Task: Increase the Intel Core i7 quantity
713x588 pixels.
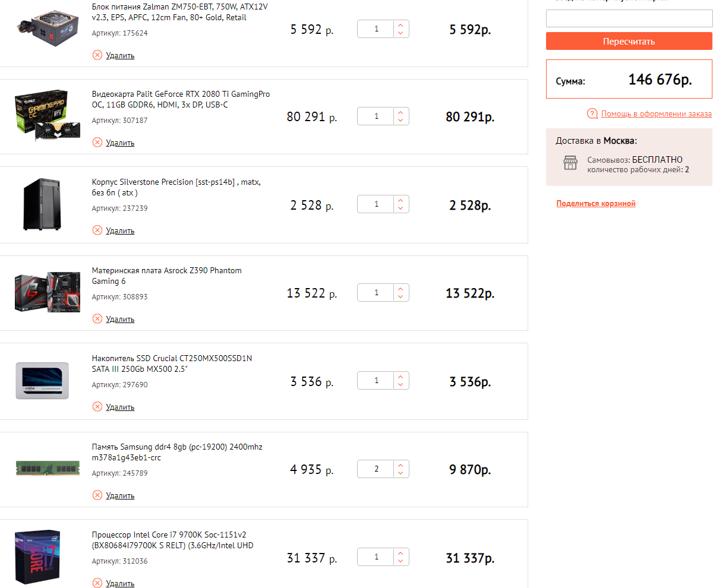Action: (400, 554)
